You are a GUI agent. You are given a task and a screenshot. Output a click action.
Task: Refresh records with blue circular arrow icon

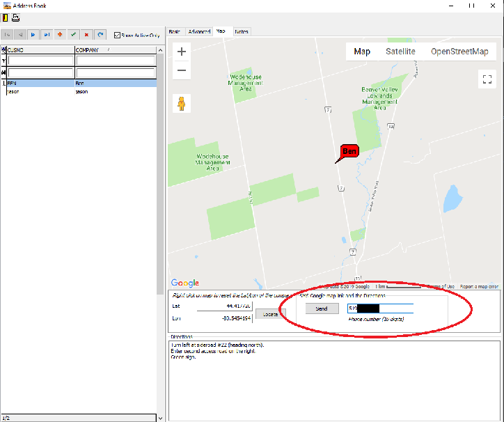[100, 35]
